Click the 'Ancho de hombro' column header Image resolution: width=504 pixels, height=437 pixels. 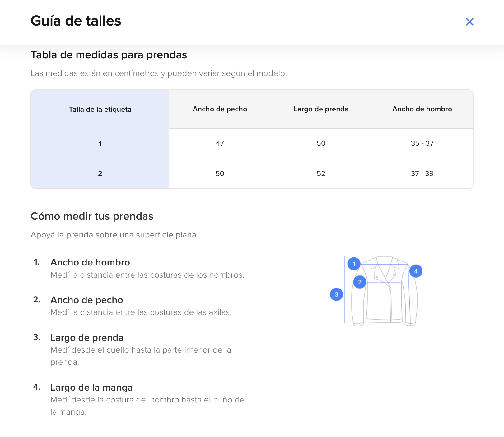point(422,109)
